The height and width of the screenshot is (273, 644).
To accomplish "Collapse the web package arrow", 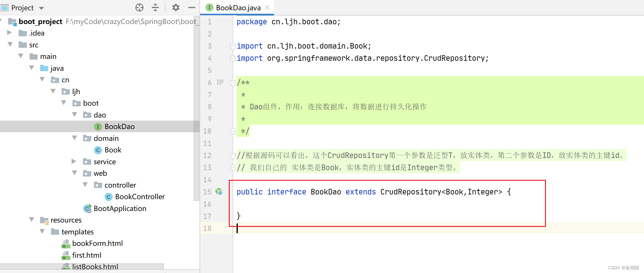I will (74, 173).
